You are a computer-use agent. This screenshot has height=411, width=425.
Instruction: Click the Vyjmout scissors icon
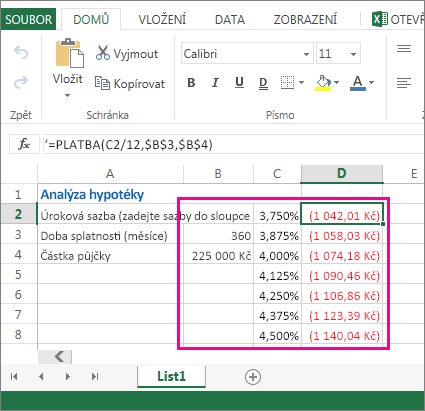pos(103,53)
